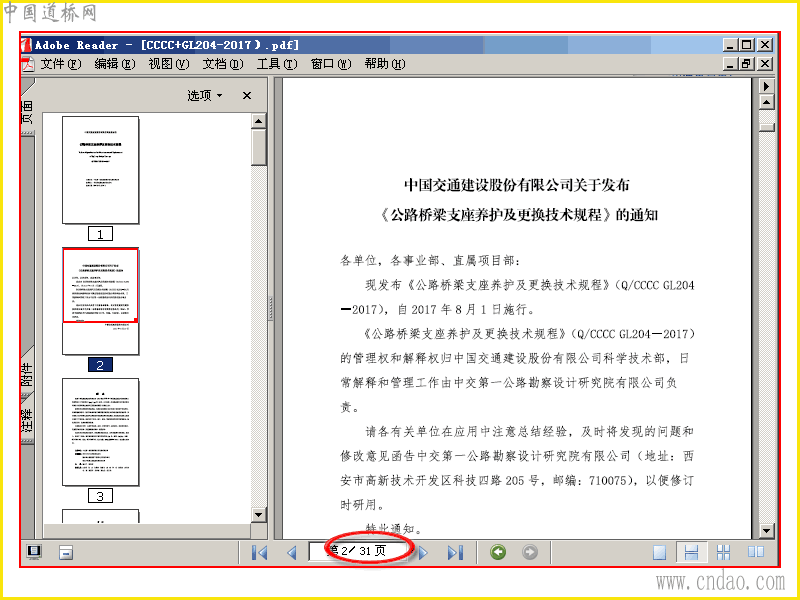Click highlighted page label 2

click(100, 365)
